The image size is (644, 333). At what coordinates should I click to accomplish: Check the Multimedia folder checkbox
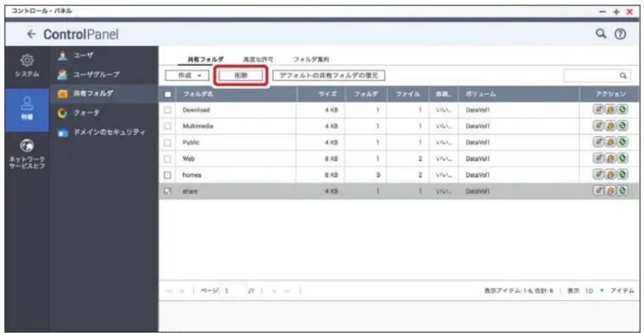pyautogui.click(x=168, y=126)
